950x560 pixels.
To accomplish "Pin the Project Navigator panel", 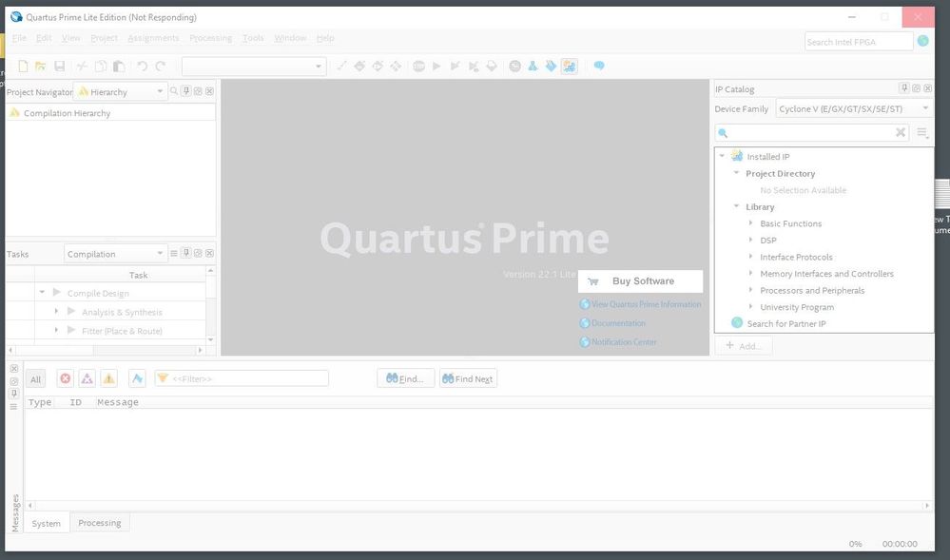I will [186, 91].
